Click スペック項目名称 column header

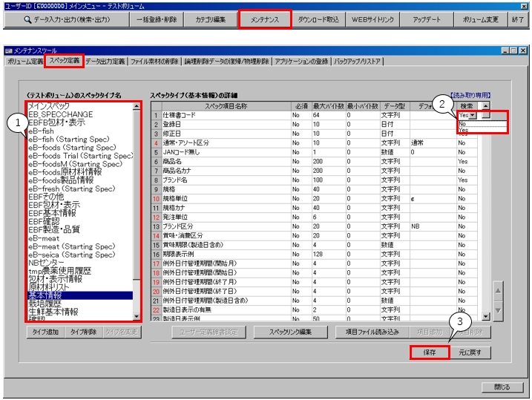tap(226, 106)
